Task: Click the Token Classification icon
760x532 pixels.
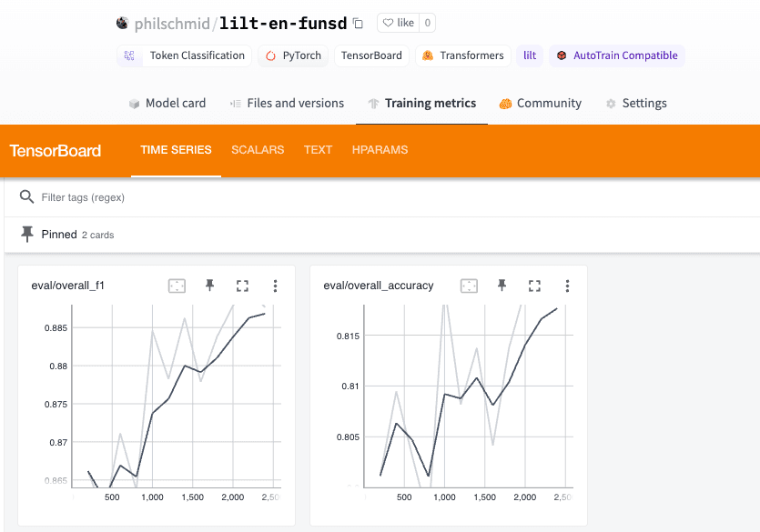Action: pyautogui.click(x=129, y=55)
